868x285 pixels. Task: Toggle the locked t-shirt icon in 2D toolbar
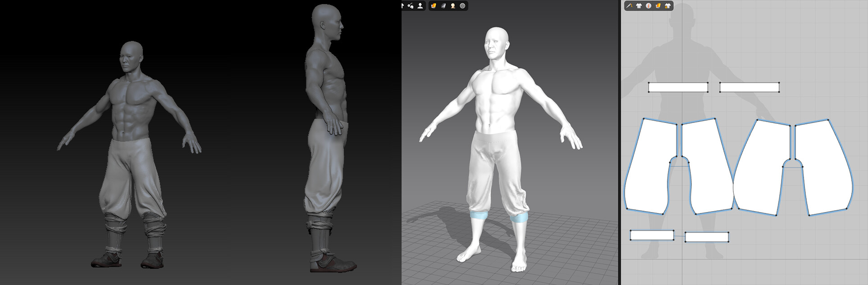668,6
